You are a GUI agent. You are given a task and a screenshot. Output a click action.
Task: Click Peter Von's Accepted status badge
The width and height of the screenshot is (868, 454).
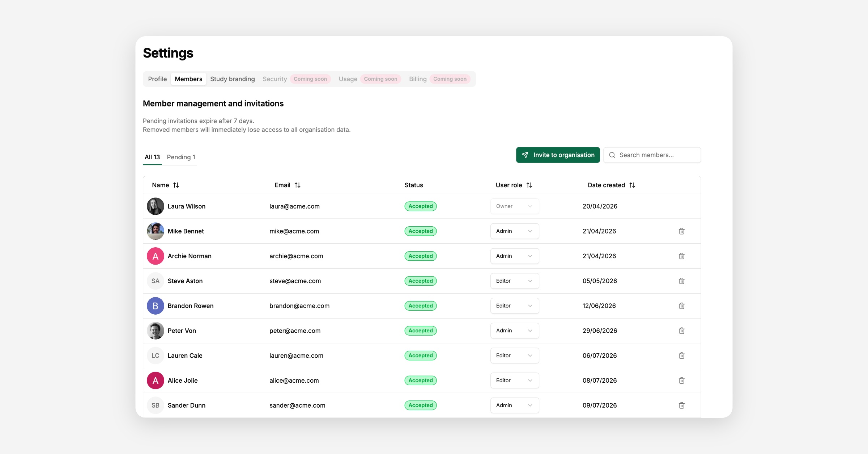[x=421, y=331]
